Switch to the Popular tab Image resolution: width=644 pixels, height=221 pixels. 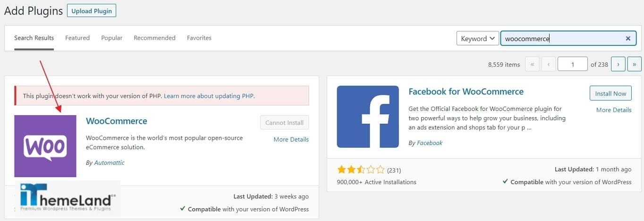pyautogui.click(x=111, y=38)
